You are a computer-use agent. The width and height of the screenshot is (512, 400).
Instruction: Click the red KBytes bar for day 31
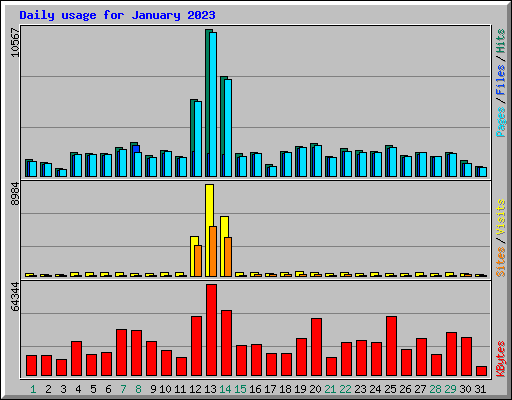481,371
